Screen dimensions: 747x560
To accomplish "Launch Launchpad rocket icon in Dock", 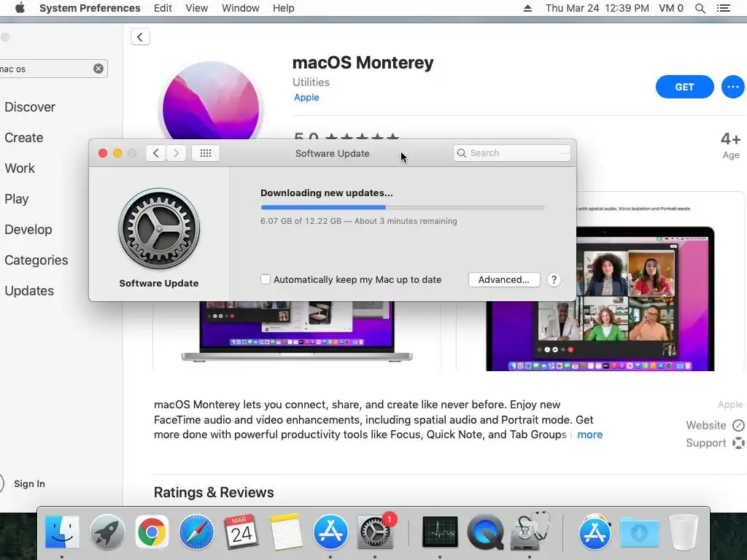I will click(x=107, y=532).
